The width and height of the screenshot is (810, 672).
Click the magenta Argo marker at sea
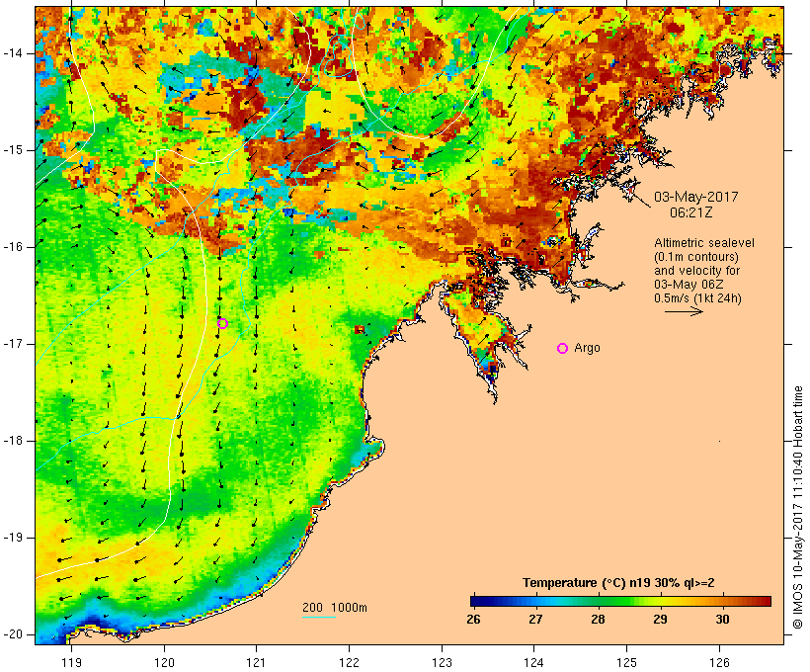click(222, 323)
